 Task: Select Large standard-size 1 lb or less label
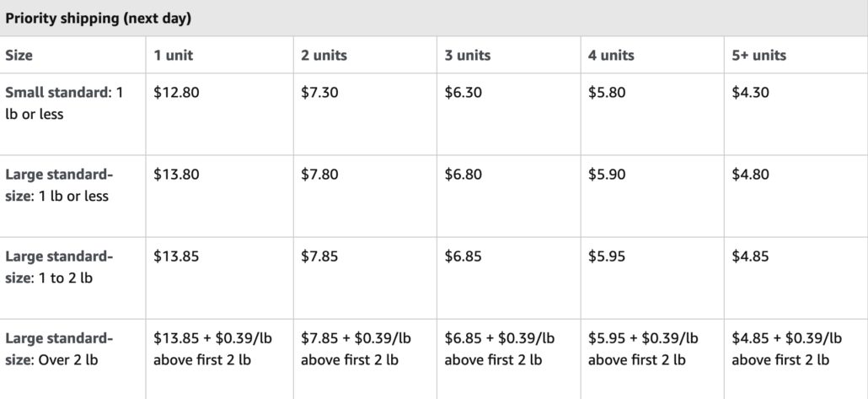point(59,185)
